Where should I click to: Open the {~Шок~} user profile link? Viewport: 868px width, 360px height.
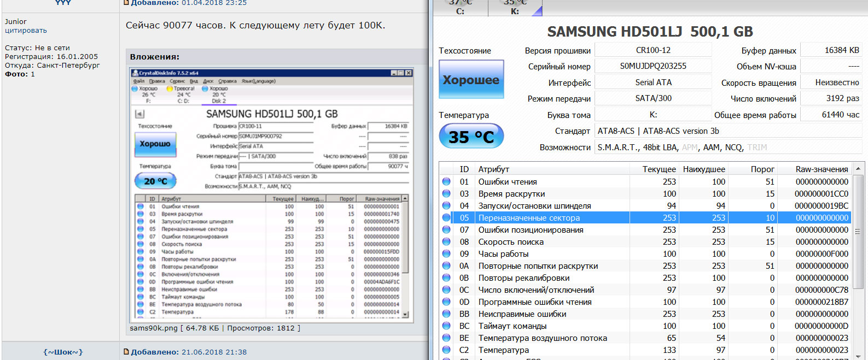coord(63,352)
